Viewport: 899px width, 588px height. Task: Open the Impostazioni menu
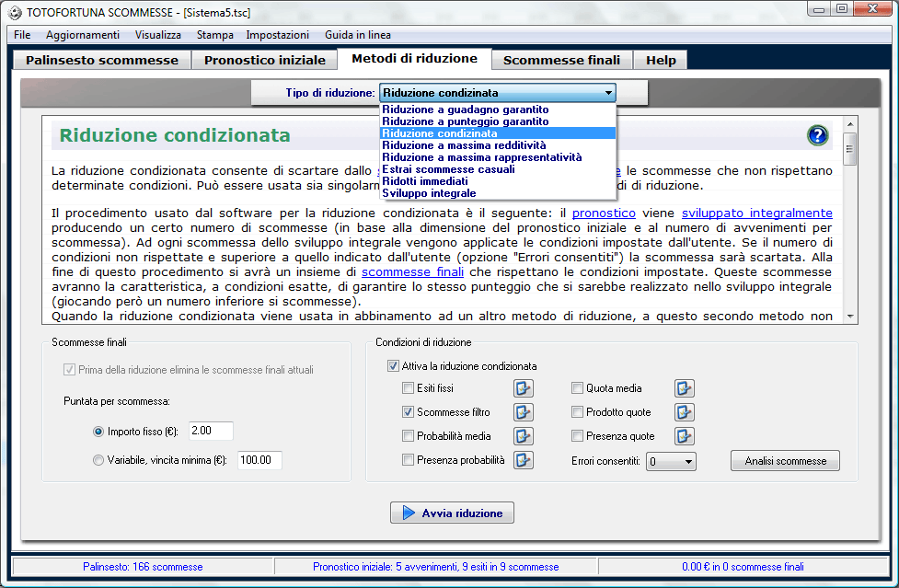277,35
